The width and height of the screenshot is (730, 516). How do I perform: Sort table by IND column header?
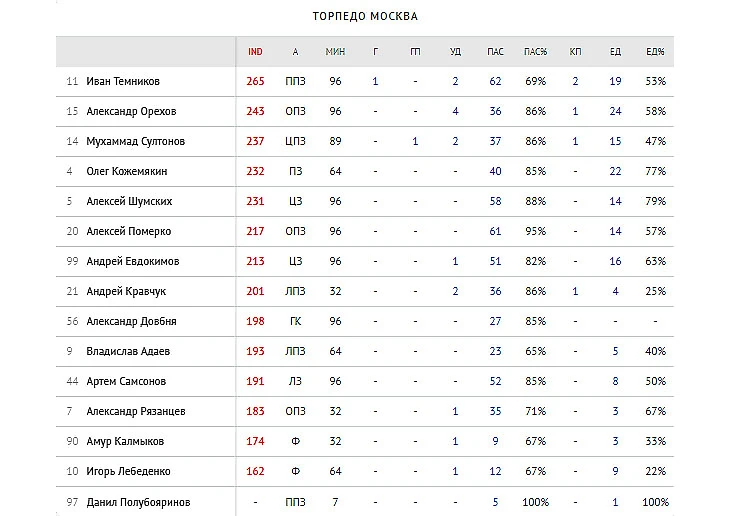[255, 52]
